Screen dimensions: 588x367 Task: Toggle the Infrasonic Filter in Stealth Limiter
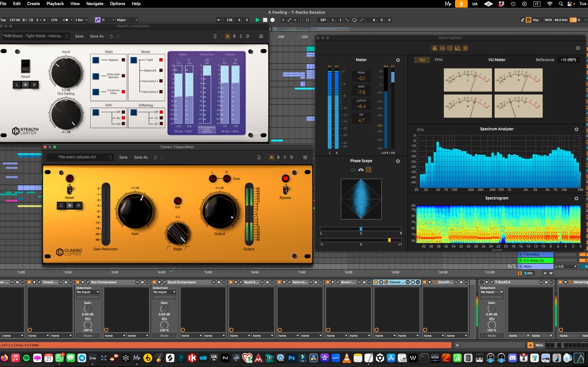[96, 92]
